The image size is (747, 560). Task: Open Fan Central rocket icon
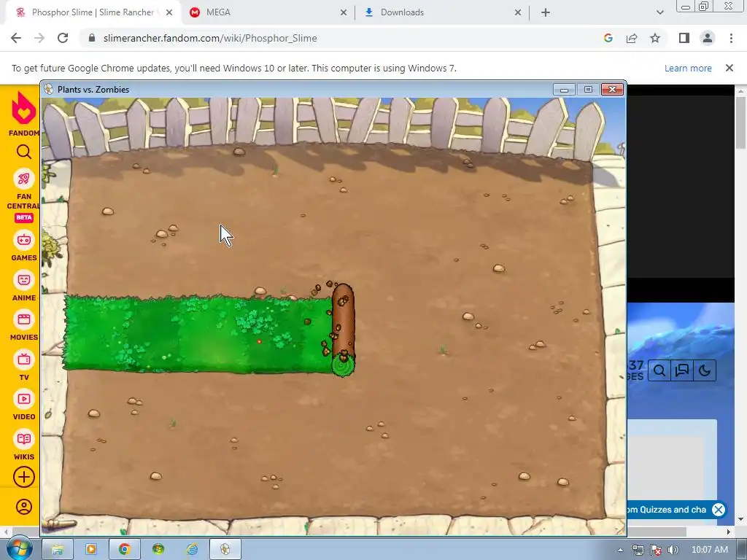coord(24,179)
